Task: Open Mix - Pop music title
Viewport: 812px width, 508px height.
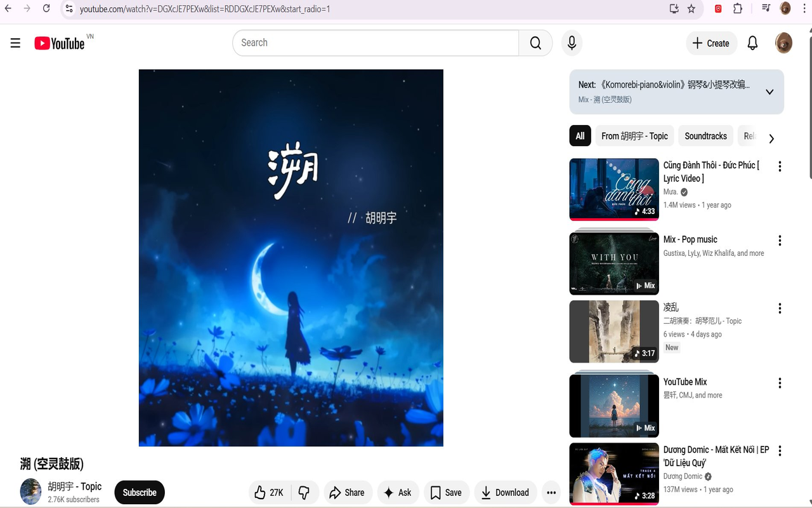Action: (x=690, y=239)
